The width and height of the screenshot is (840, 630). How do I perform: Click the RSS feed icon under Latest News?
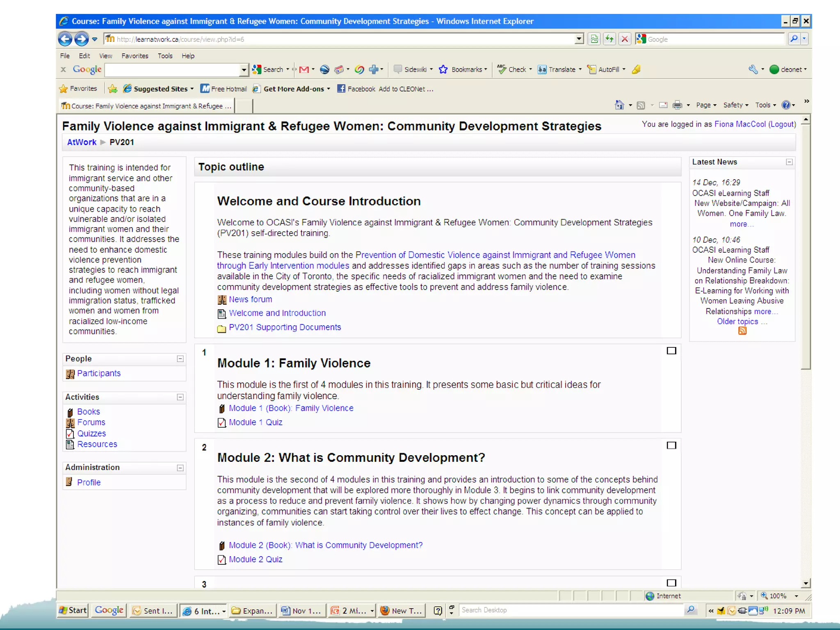[x=742, y=331]
